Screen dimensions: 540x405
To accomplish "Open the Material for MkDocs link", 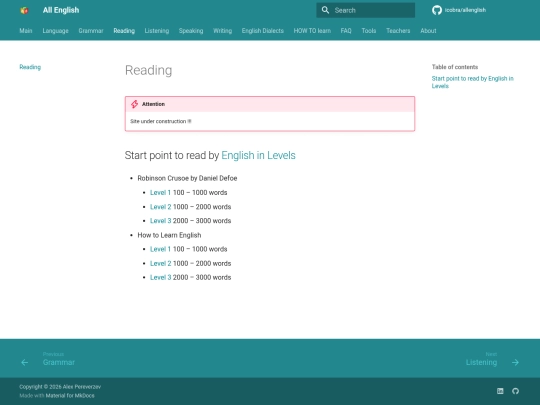I will pyautogui.click(x=70, y=395).
